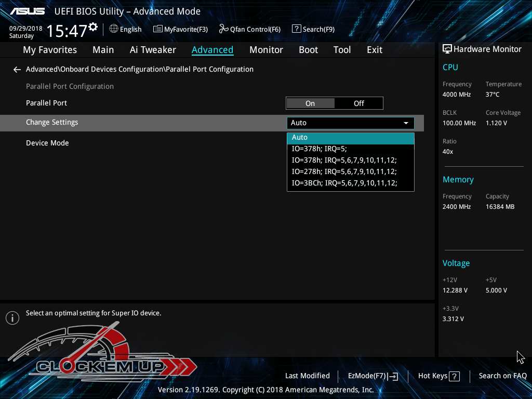Turn the Parallel Port On

pos(310,103)
